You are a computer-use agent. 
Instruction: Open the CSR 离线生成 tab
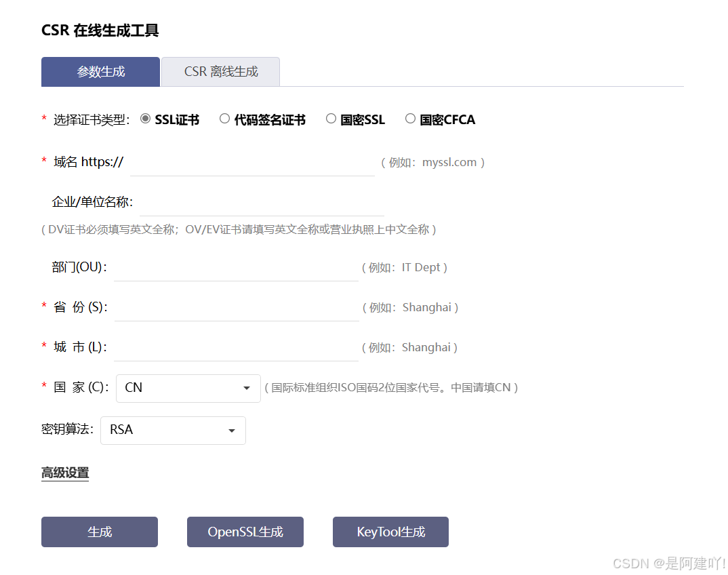pyautogui.click(x=221, y=72)
